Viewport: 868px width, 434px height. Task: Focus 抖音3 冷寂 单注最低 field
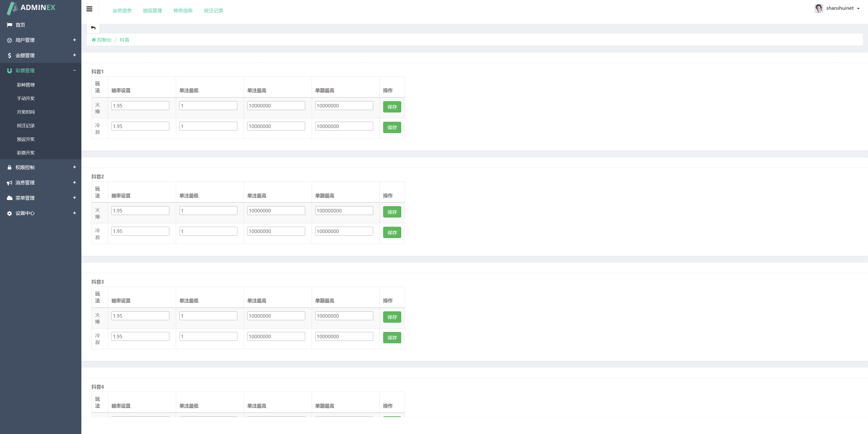click(x=208, y=336)
